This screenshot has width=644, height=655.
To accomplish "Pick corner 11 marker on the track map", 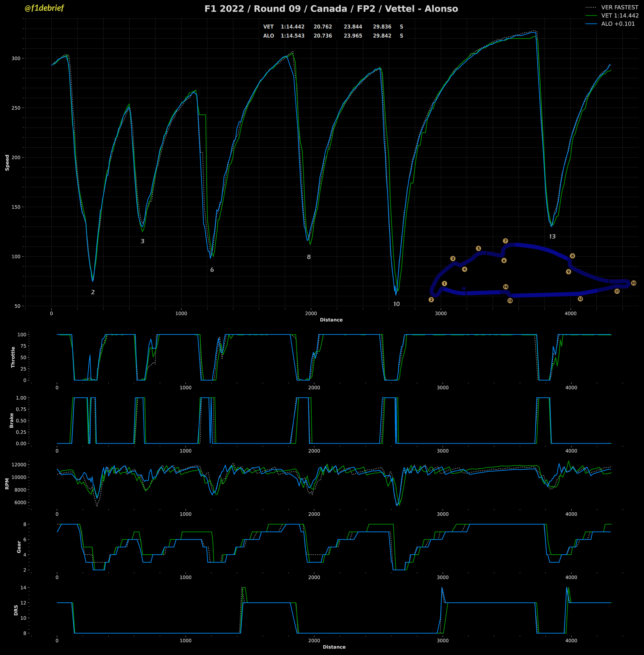I will 617,291.
